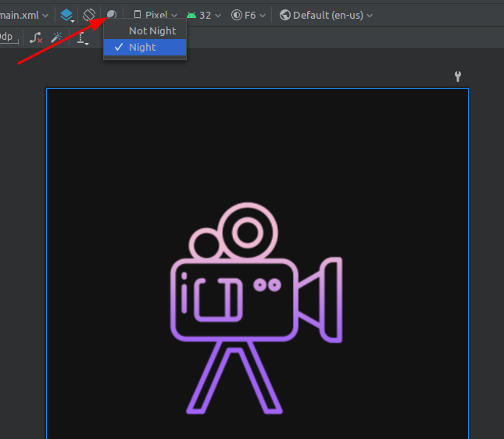Click the green Android API icon
This screenshot has width=504, height=439.
point(191,15)
